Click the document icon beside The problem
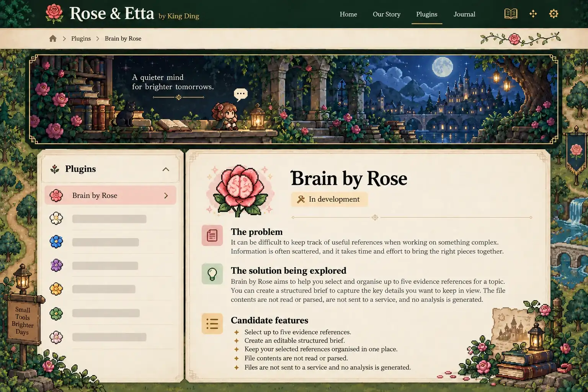This screenshot has height=392, width=588. pyautogui.click(x=212, y=235)
